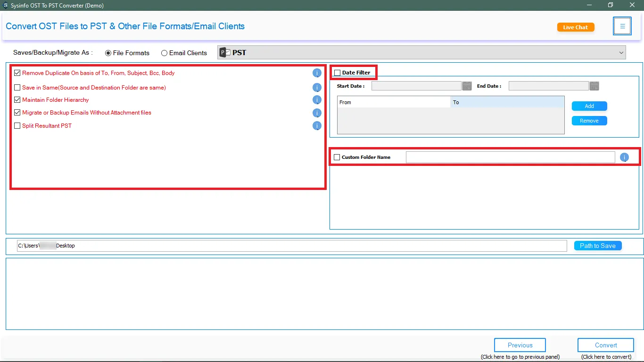
Task: Enable Split Resultant PST option
Action: (x=17, y=126)
